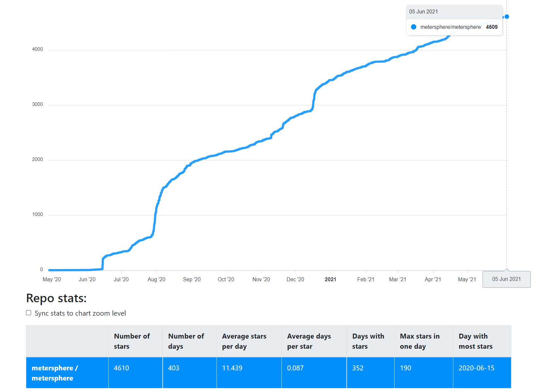Click the 2000 y-axis label

point(37,160)
